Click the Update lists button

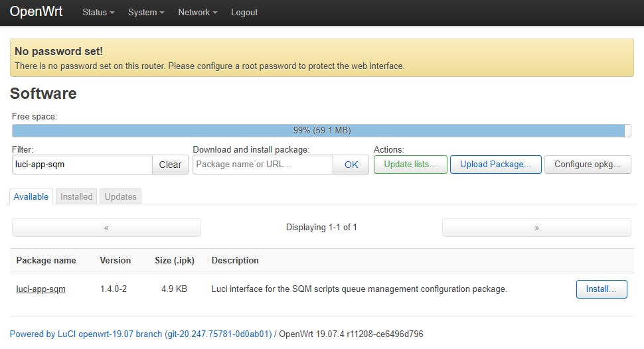[x=410, y=165]
